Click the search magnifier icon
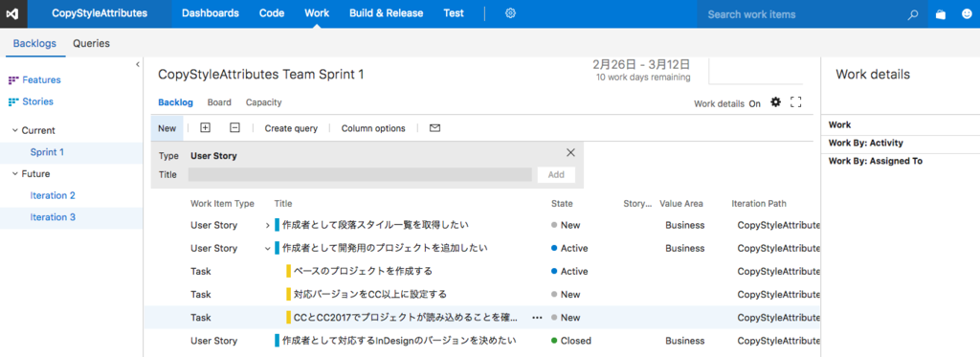The image size is (980, 357). (x=913, y=14)
